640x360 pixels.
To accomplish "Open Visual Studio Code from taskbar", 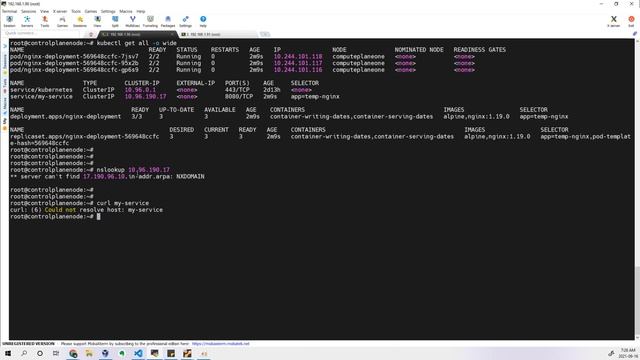I will 138,353.
